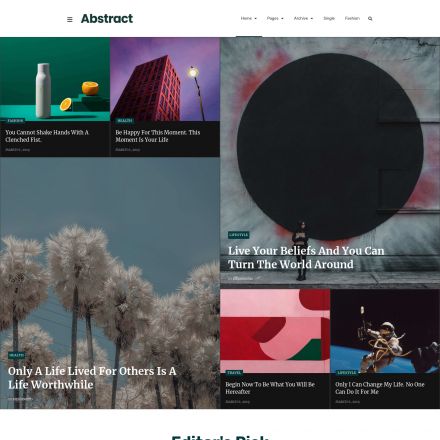Screen dimensions: 440x440
Task: Open the hamburger menu icon
Action: (70, 19)
